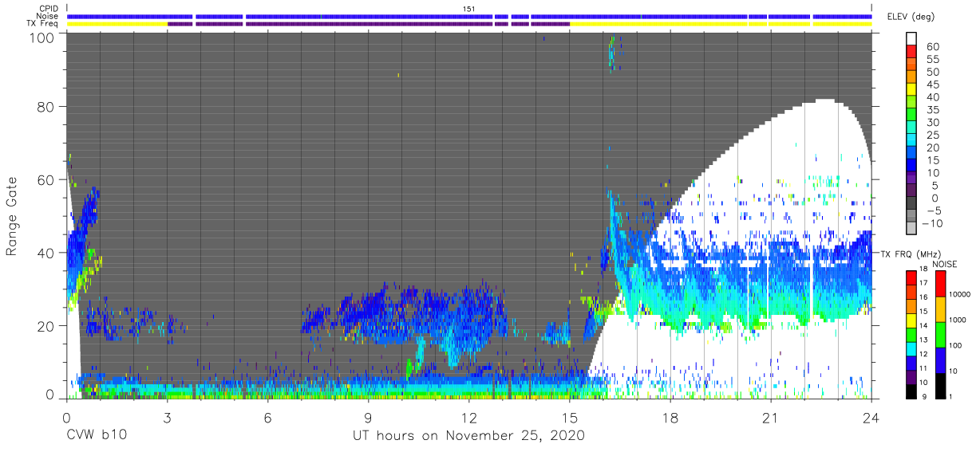The height and width of the screenshot is (452, 980).
Task: Click the 80 range gate axis tick
Action: click(45, 108)
